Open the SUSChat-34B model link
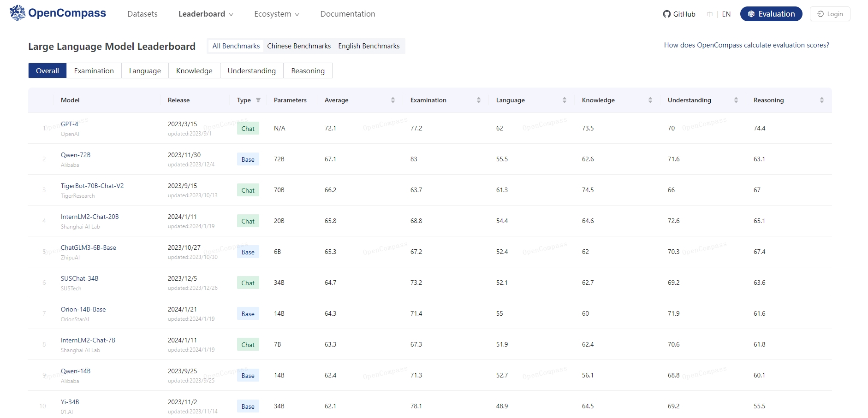Screen dimensions: 868x418 (x=80, y=278)
